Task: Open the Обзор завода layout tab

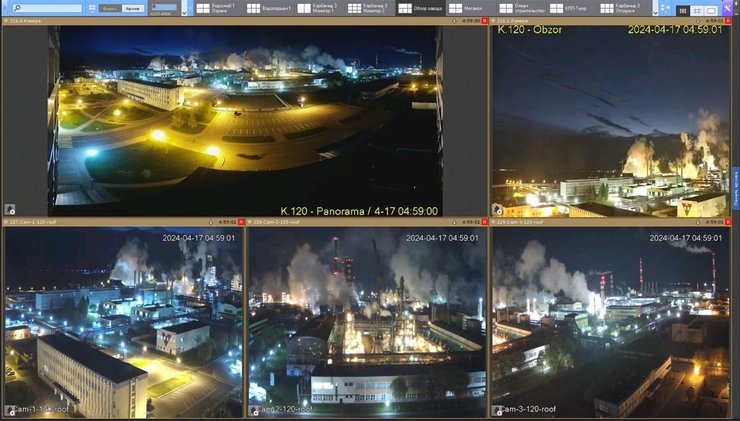Action: point(419,8)
